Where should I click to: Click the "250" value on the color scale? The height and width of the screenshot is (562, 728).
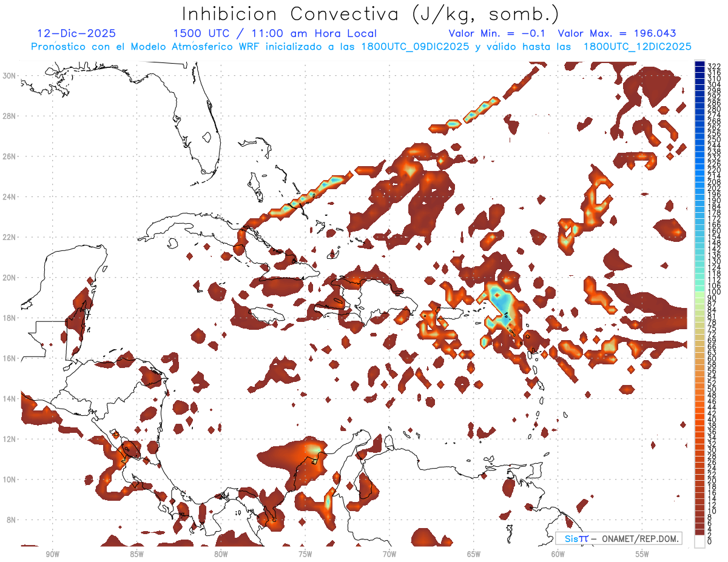tap(713, 139)
